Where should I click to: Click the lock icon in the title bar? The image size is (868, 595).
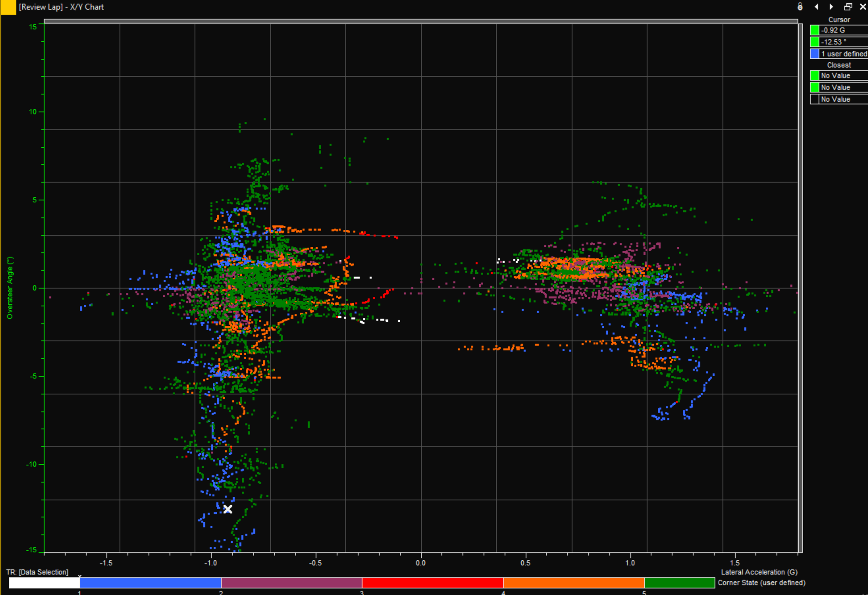[800, 7]
